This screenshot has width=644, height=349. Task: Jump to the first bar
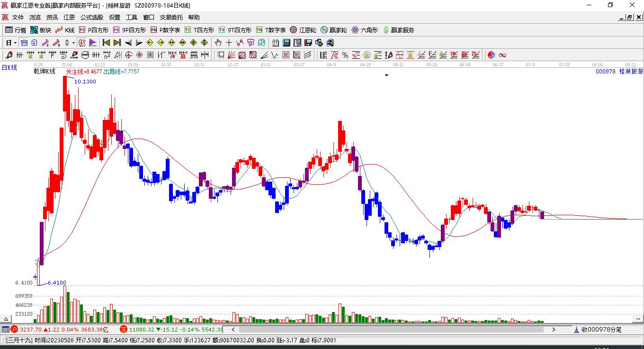point(106,43)
